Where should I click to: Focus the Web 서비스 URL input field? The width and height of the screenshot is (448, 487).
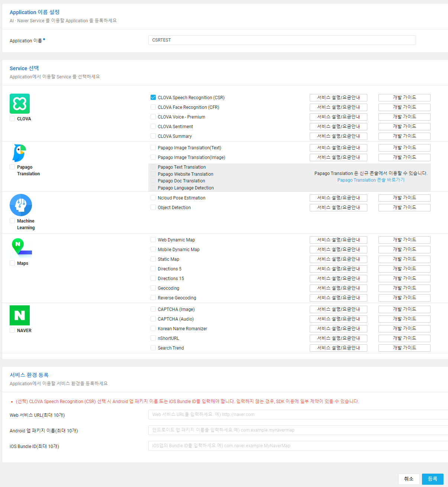click(298, 415)
